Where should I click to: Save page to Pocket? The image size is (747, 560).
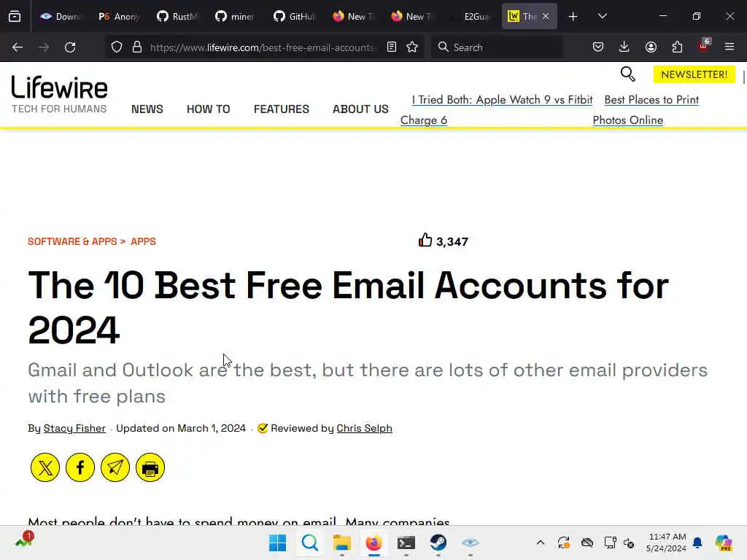point(598,47)
